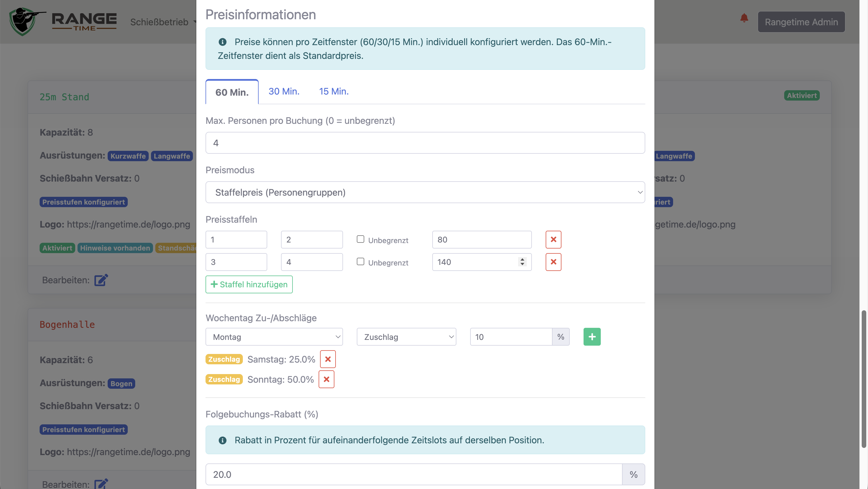Delete the Sonntag 50.0% surcharge
Viewport: 868px width, 489px height.
point(326,379)
